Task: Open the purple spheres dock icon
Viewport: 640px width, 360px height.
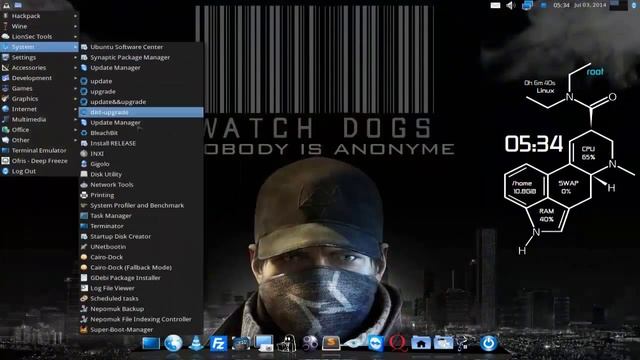Action: click(x=310, y=343)
